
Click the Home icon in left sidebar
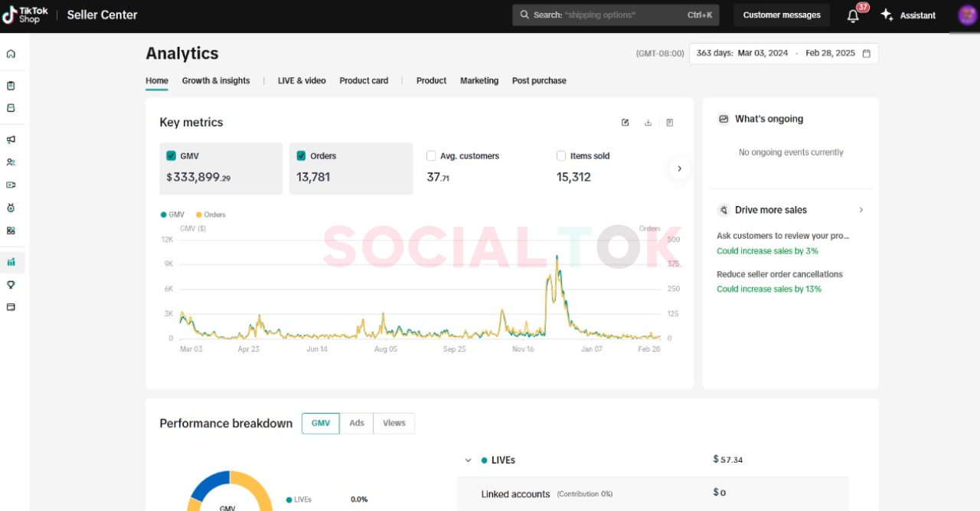[11, 54]
